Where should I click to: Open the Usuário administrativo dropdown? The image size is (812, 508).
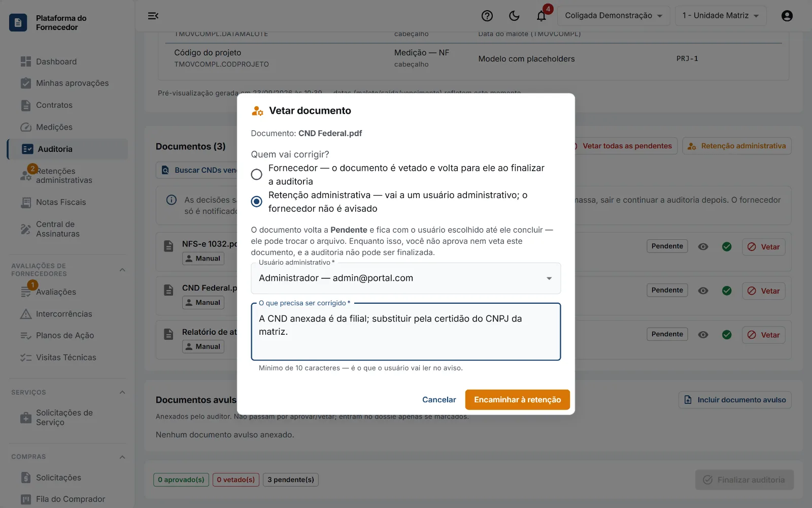click(x=406, y=278)
